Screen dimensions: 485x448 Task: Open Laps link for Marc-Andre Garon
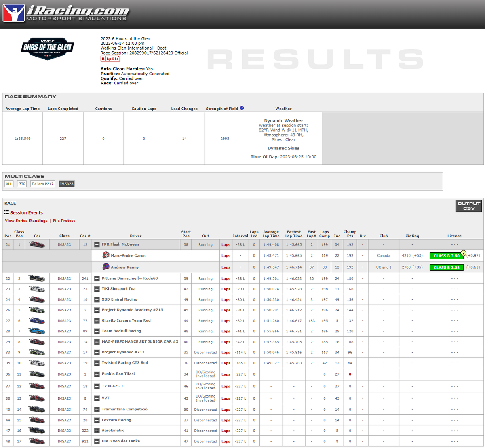click(226, 255)
